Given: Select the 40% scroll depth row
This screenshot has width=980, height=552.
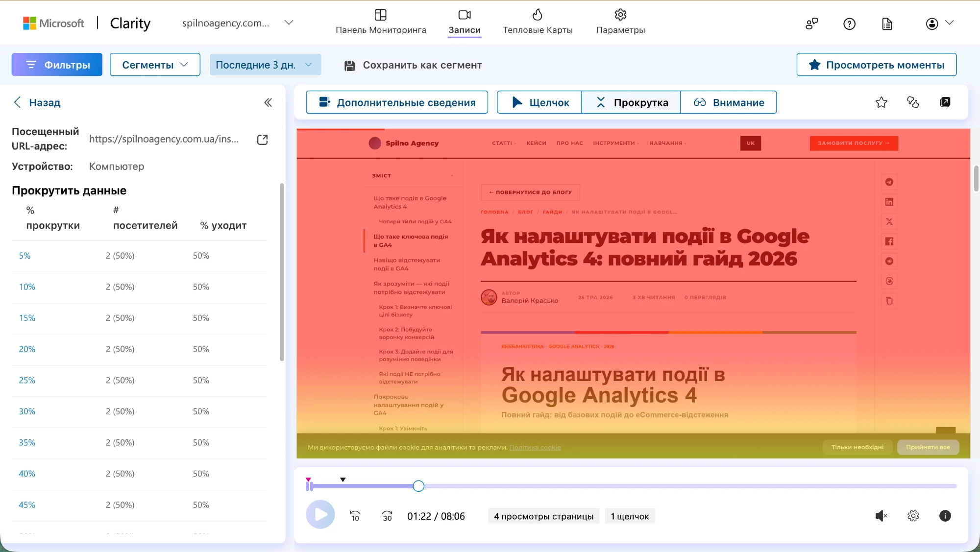Looking at the screenshot, I should coord(139,474).
